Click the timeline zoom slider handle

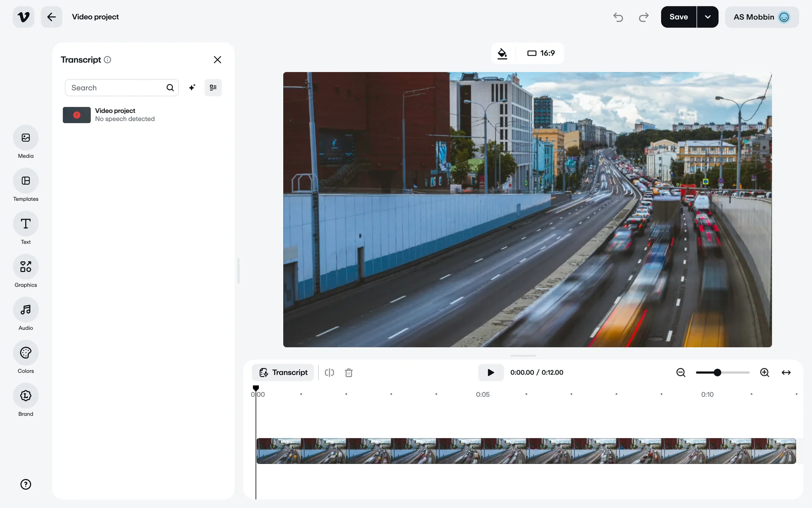(717, 373)
